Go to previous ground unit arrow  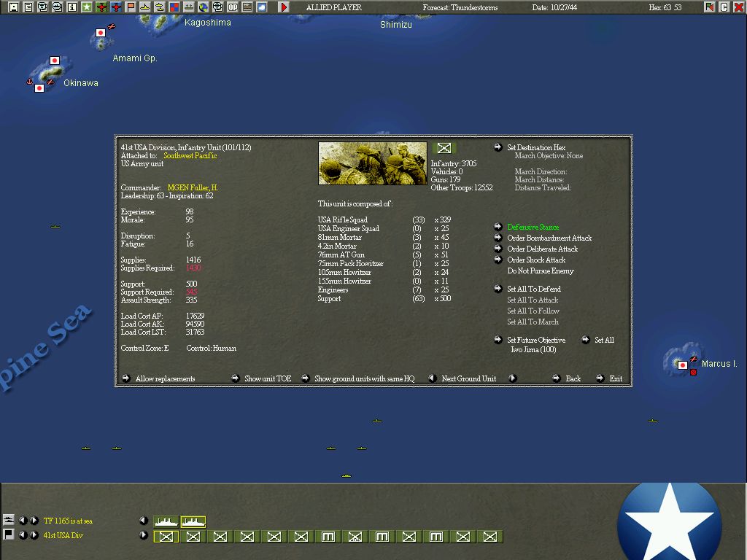tap(433, 378)
